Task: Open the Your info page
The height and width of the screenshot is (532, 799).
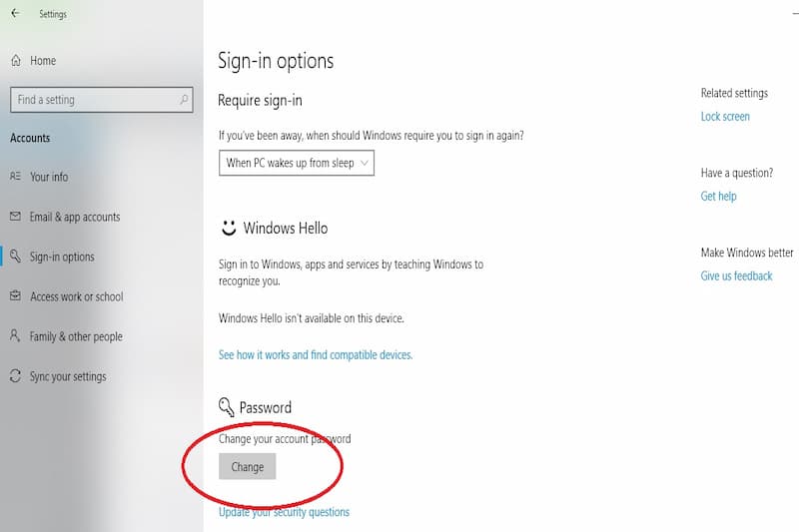Action: point(49,177)
